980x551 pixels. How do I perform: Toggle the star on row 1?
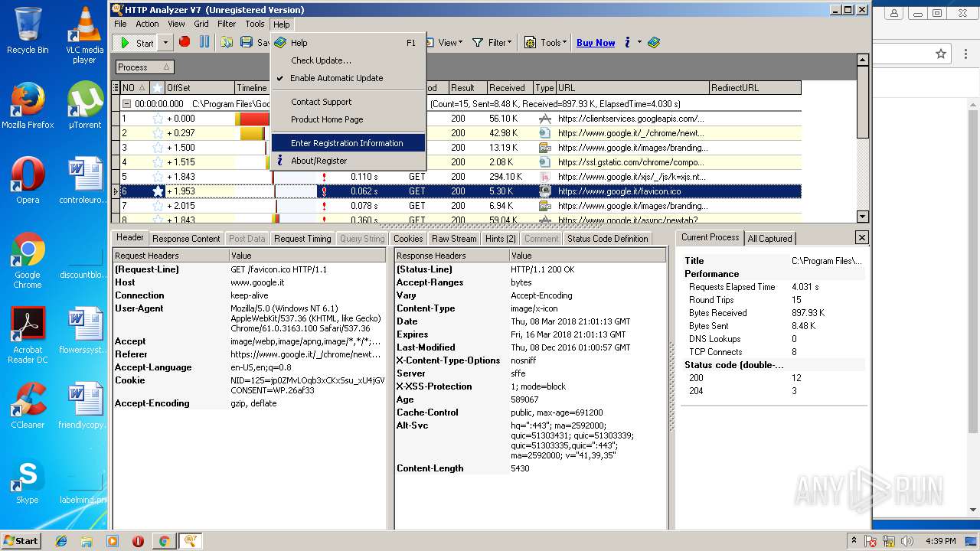coord(158,119)
